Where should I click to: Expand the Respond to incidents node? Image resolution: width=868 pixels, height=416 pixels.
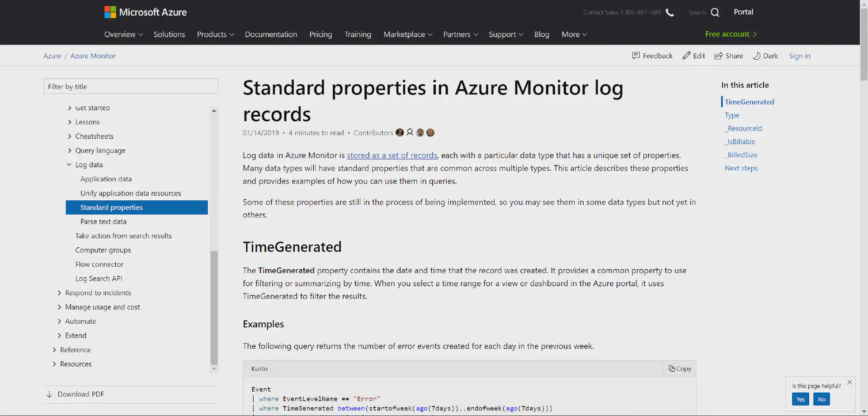59,293
